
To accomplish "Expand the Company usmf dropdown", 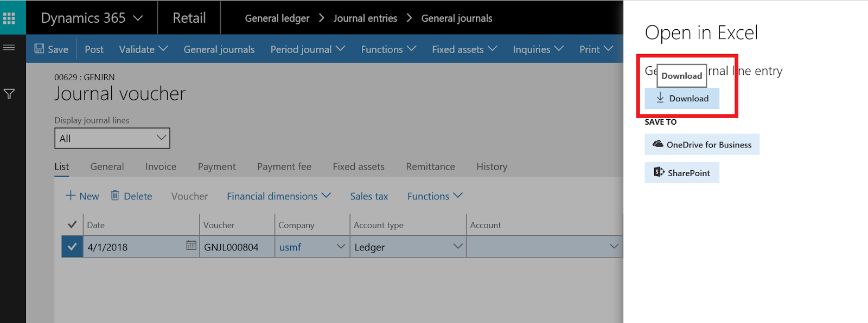I will [x=341, y=247].
